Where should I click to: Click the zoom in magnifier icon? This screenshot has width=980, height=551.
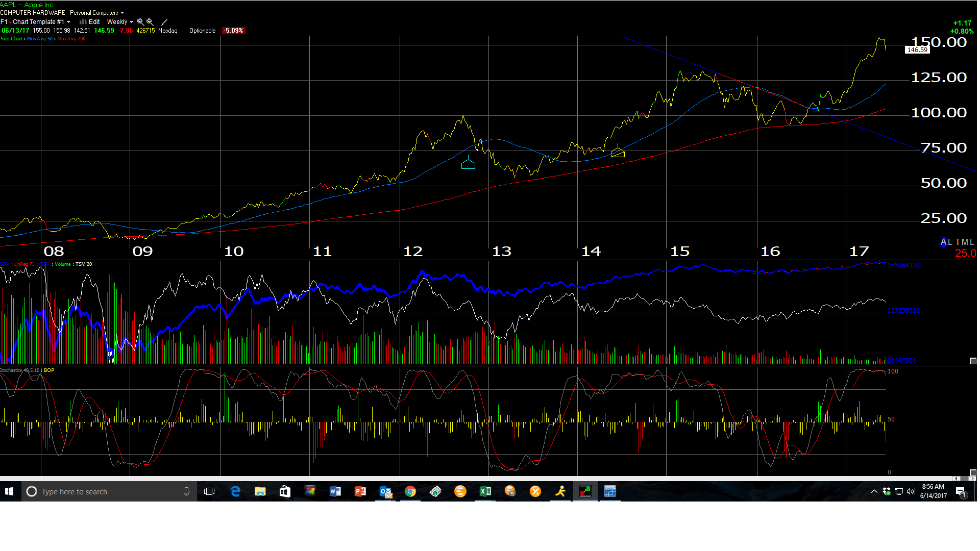pyautogui.click(x=140, y=22)
